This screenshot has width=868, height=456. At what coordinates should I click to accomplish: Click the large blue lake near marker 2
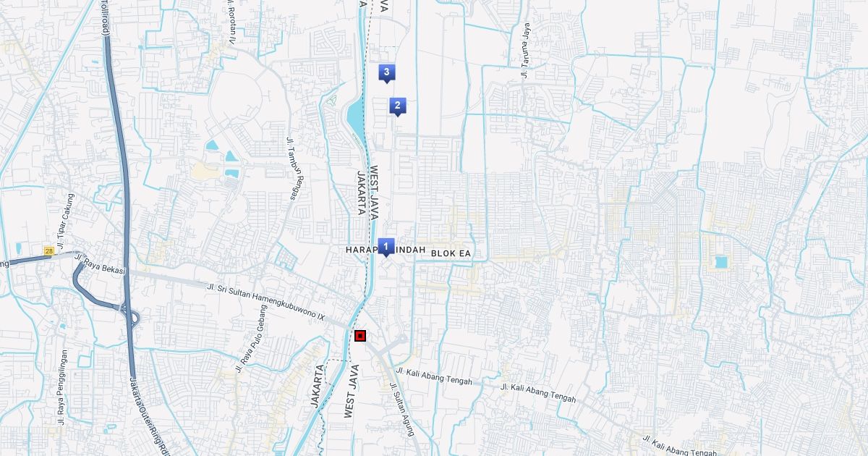[x=355, y=117]
